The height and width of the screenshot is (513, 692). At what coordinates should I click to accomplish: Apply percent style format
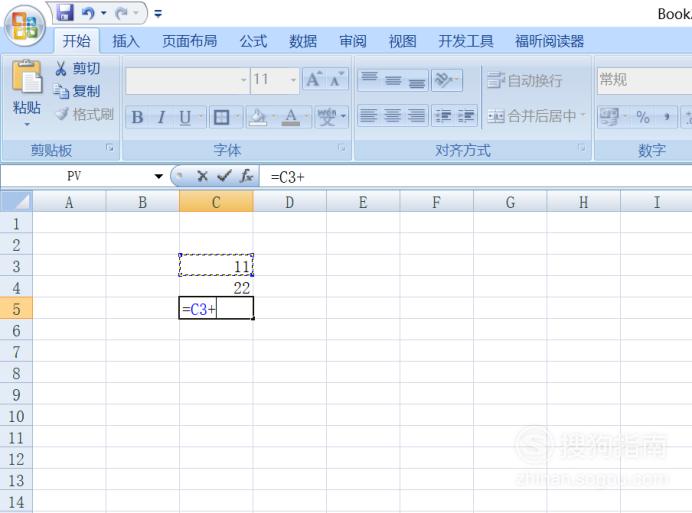tap(643, 117)
